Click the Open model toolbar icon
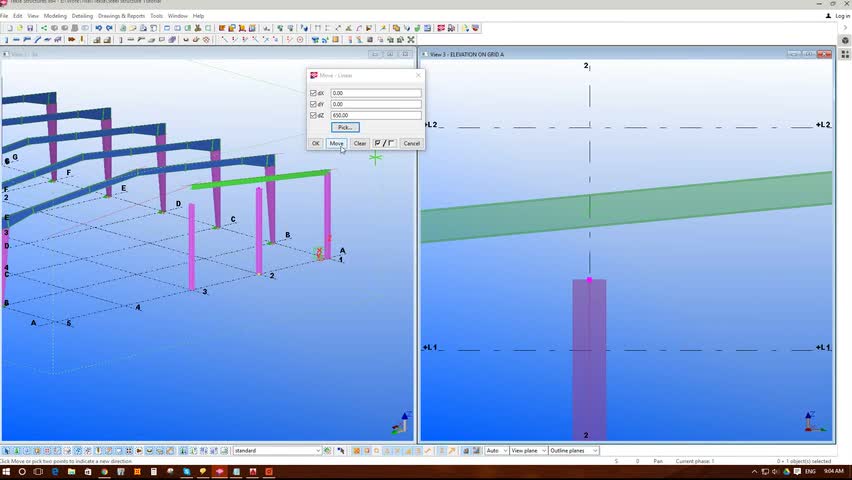Image resolution: width=852 pixels, height=480 pixels. coord(18,28)
